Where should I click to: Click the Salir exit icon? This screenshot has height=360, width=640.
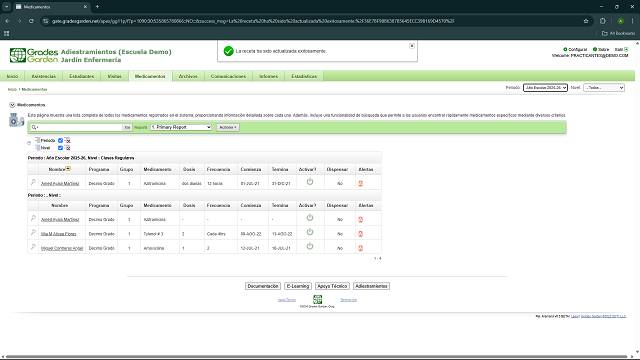[626, 49]
